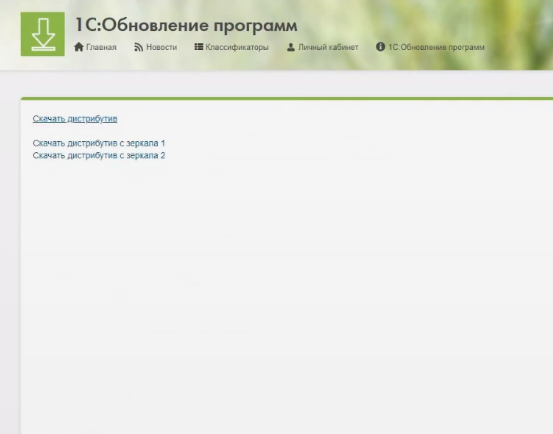Image resolution: width=553 pixels, height=434 pixels.
Task: Click the large 1С:Обновление программ page title
Action: coord(186,25)
